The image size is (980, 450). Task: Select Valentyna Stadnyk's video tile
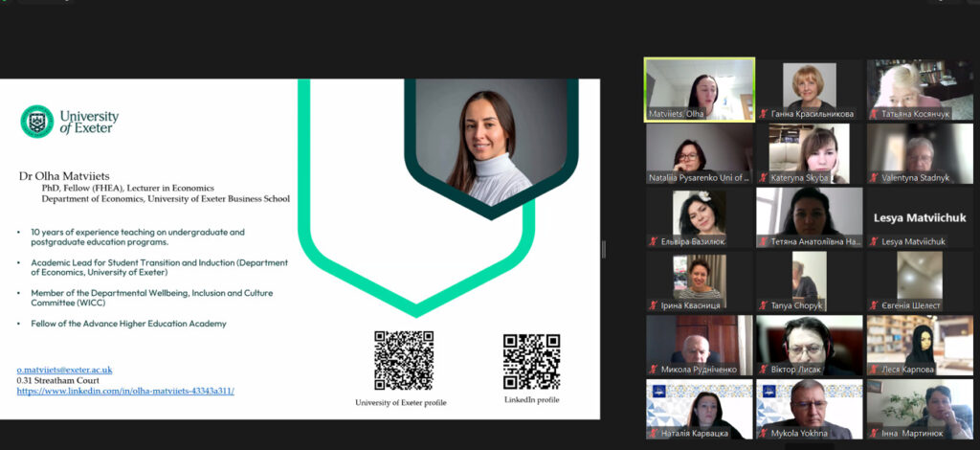tap(920, 153)
